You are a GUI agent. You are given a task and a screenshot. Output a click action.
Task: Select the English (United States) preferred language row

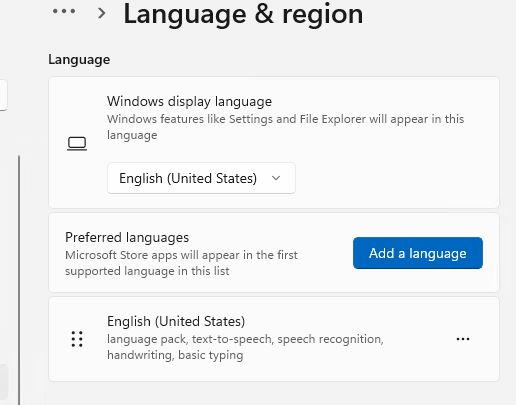(274, 339)
